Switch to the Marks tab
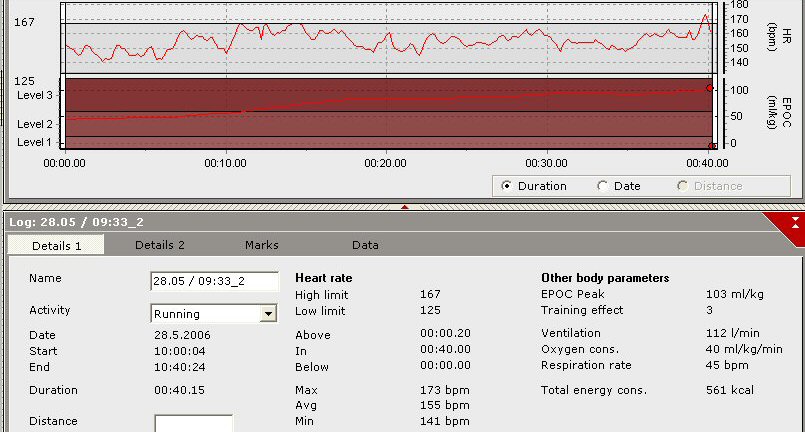Viewport: 805px width, 432px height. pyautogui.click(x=262, y=245)
